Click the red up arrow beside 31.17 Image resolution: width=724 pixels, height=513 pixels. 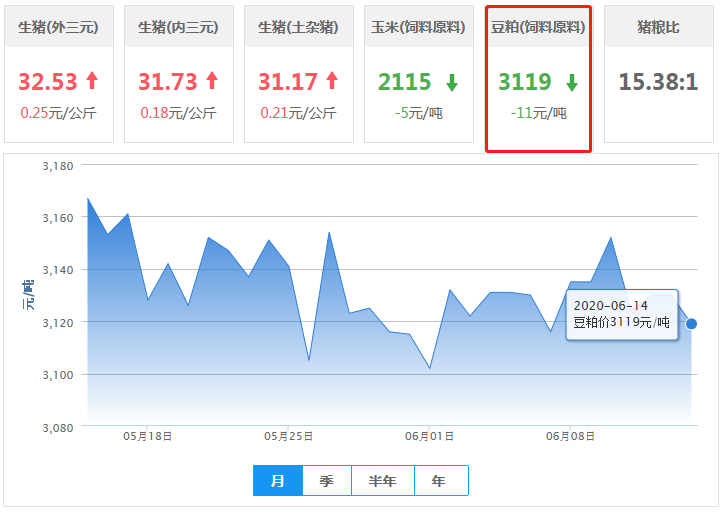point(332,81)
